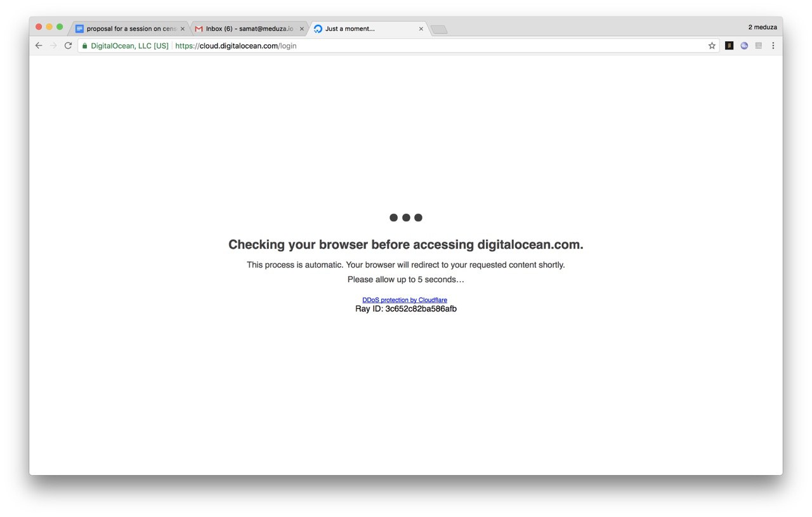Click the forward navigation arrow
Image resolution: width=812 pixels, height=517 pixels.
[53, 46]
